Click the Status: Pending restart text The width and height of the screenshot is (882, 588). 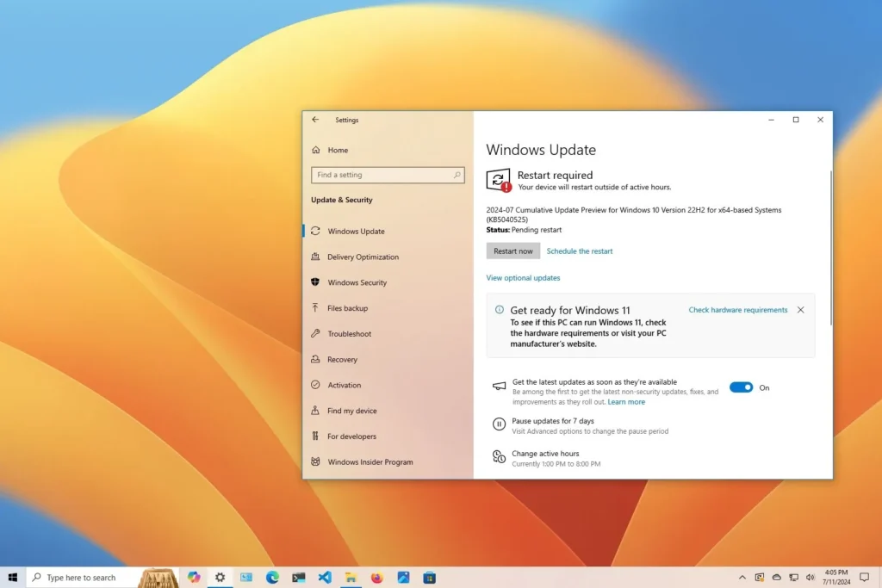(524, 229)
